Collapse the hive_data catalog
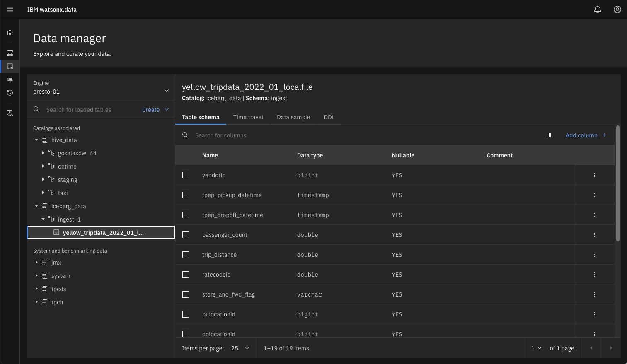The height and width of the screenshot is (364, 627). 36,140
